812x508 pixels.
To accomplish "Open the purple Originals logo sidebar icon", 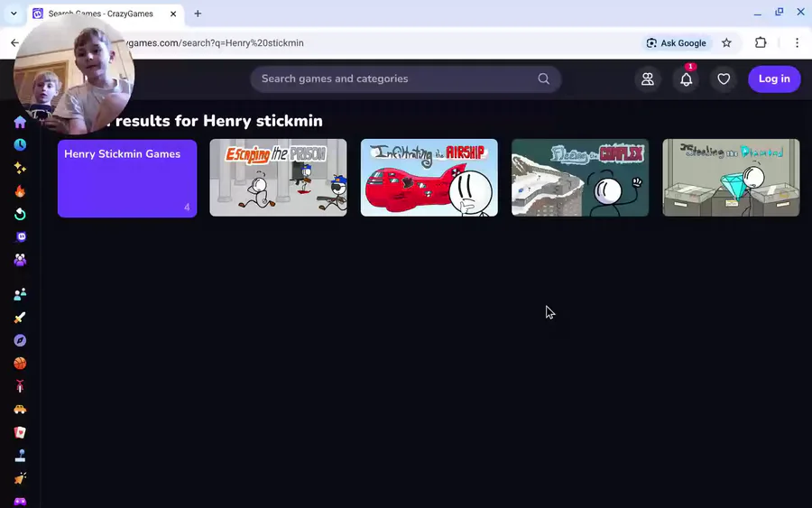I will click(x=20, y=237).
